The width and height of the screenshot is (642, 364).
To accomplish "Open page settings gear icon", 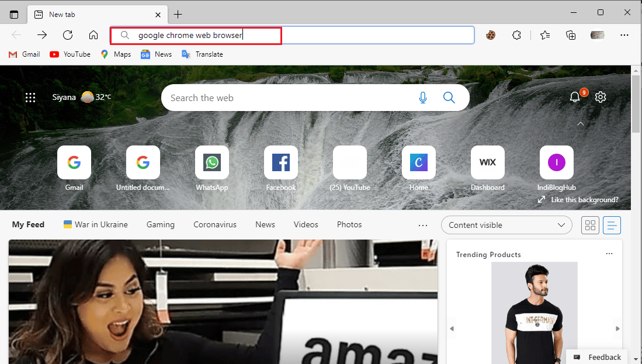I will (601, 97).
